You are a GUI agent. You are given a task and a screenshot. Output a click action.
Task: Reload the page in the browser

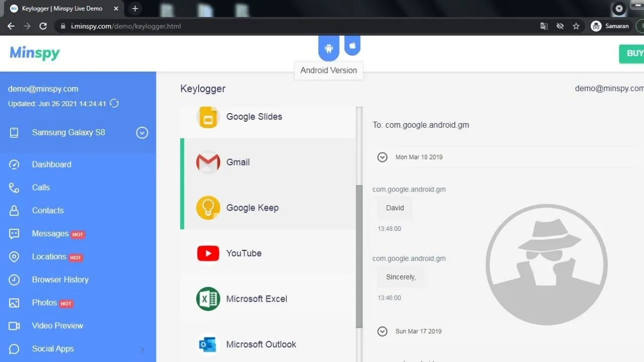coord(43,26)
